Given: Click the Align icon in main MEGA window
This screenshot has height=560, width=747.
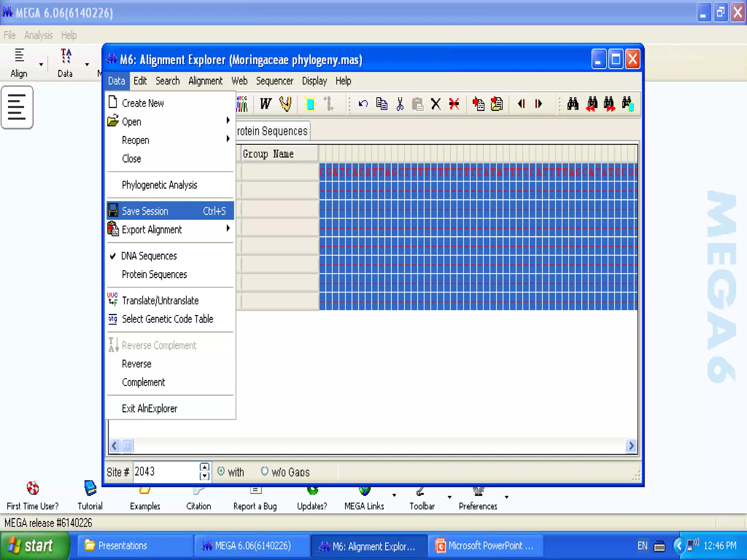Looking at the screenshot, I should [x=19, y=63].
